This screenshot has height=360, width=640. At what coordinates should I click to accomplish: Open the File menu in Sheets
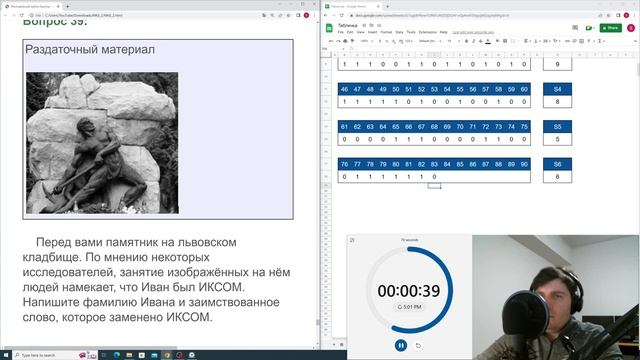(340, 32)
